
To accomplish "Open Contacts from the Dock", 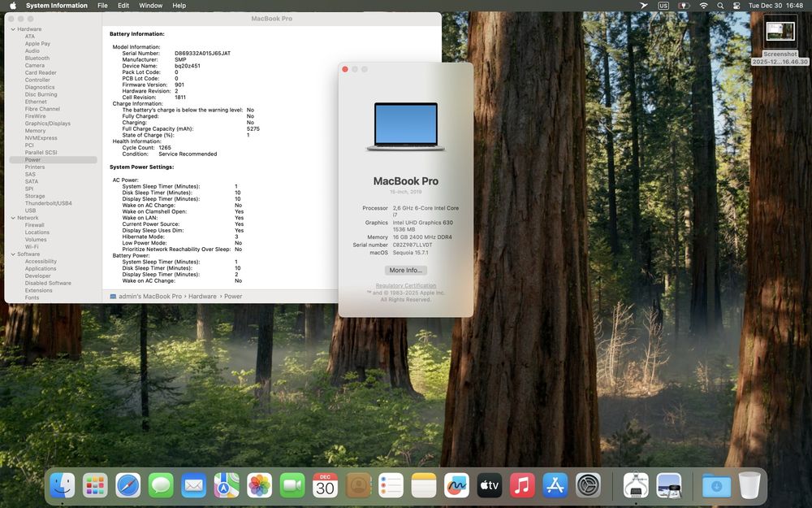I will 358,486.
